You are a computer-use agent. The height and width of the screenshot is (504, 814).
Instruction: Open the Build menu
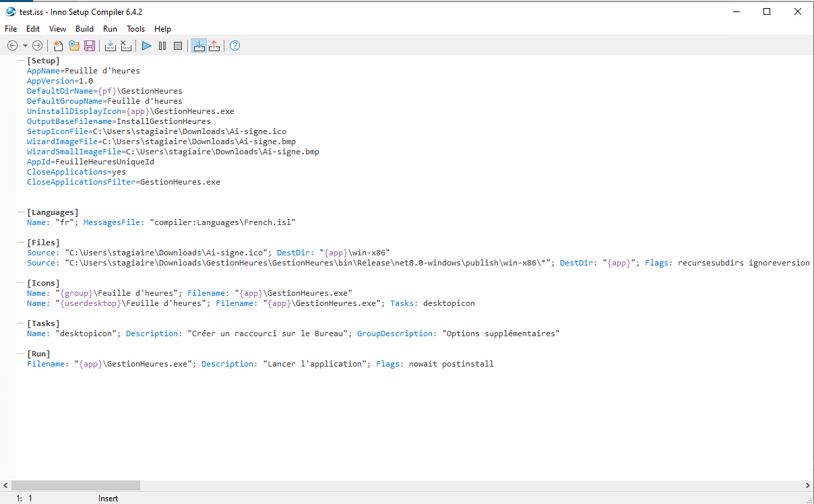pos(84,29)
